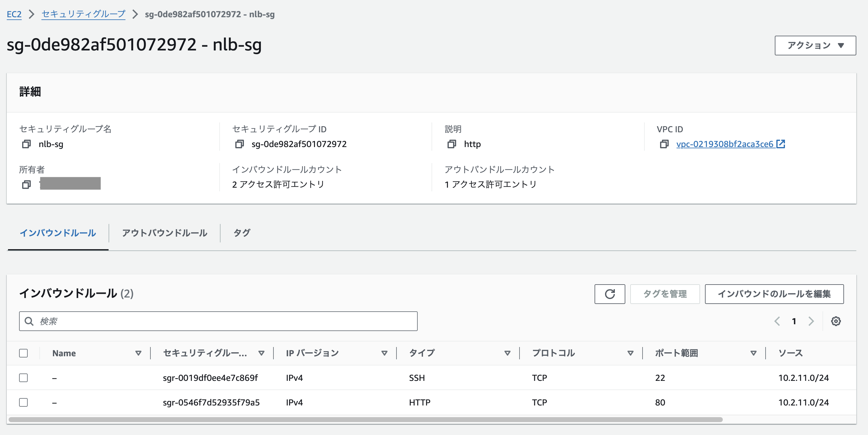
Task: Select the HTTP rule checkbox
Action: click(23, 402)
